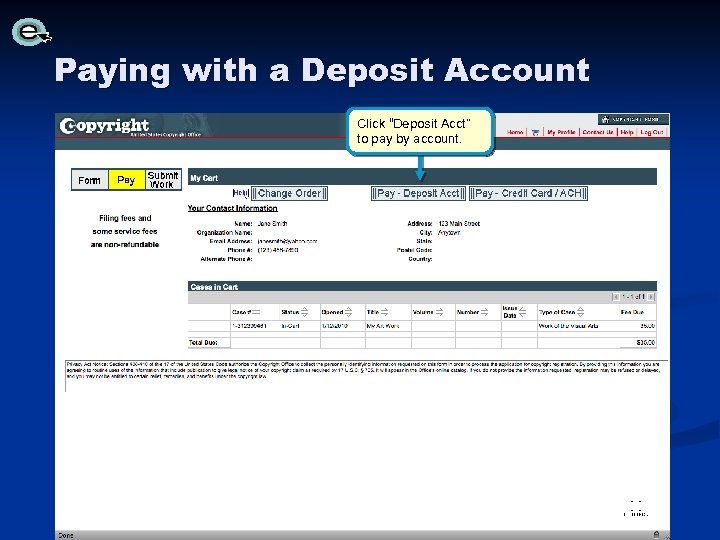Image resolution: width=720 pixels, height=540 pixels.
Task: Open Contact Us link
Action: [x=598, y=132]
